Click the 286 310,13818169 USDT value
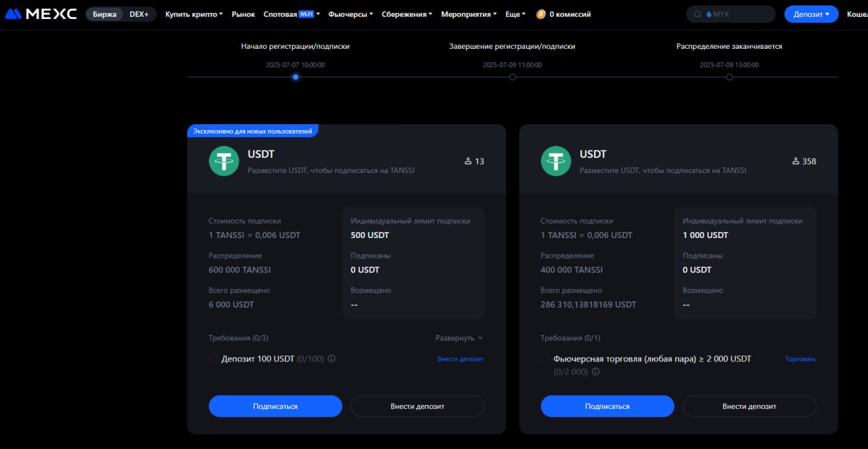Screen dimensions: 868x449 [x=589, y=305]
